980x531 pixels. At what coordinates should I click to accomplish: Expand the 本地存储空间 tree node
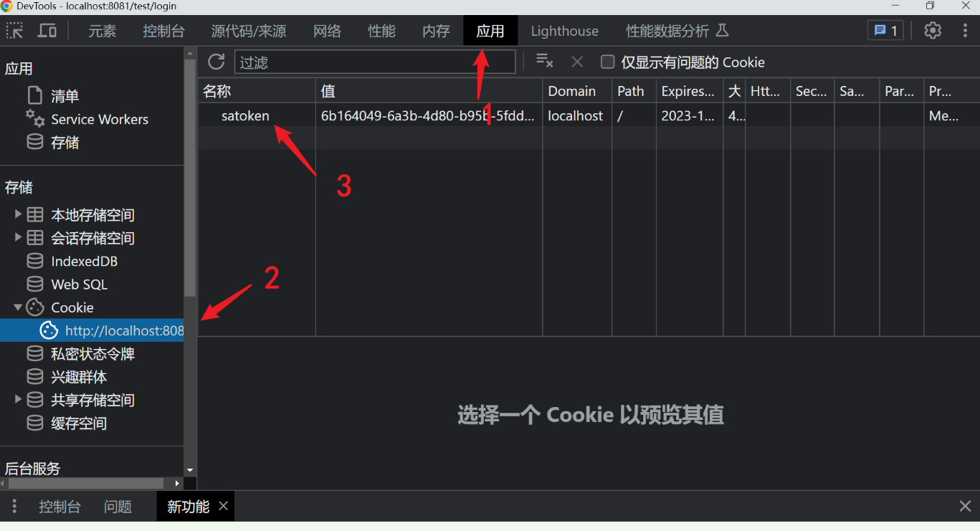click(x=18, y=214)
